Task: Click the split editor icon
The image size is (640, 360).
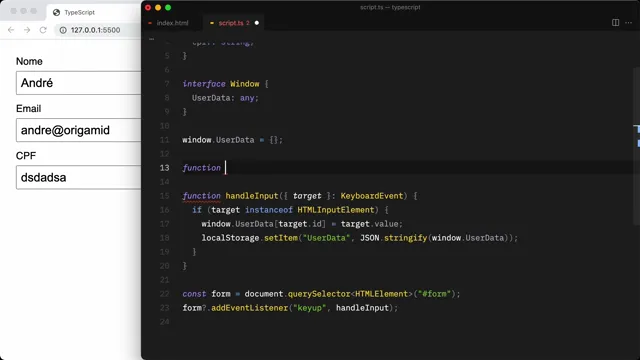Action: [616, 22]
